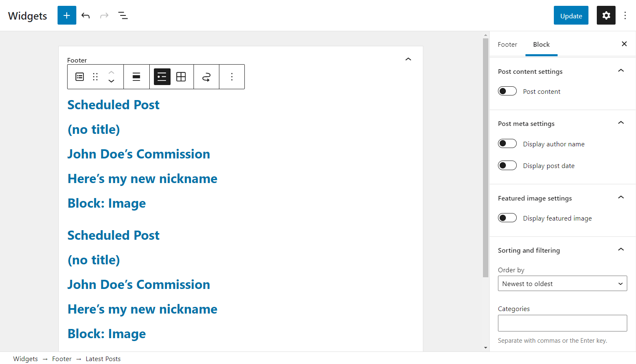Open the editor settings gear

606,15
